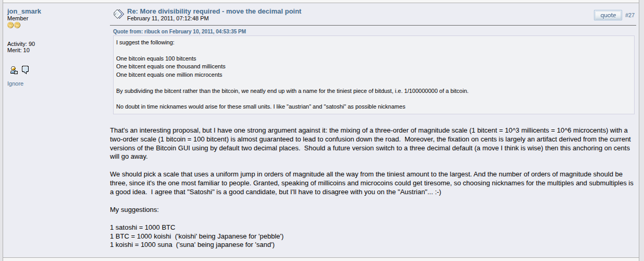Screen dimensions: 644x261
Task: Click the "Member" rank label
Action: (18, 18)
